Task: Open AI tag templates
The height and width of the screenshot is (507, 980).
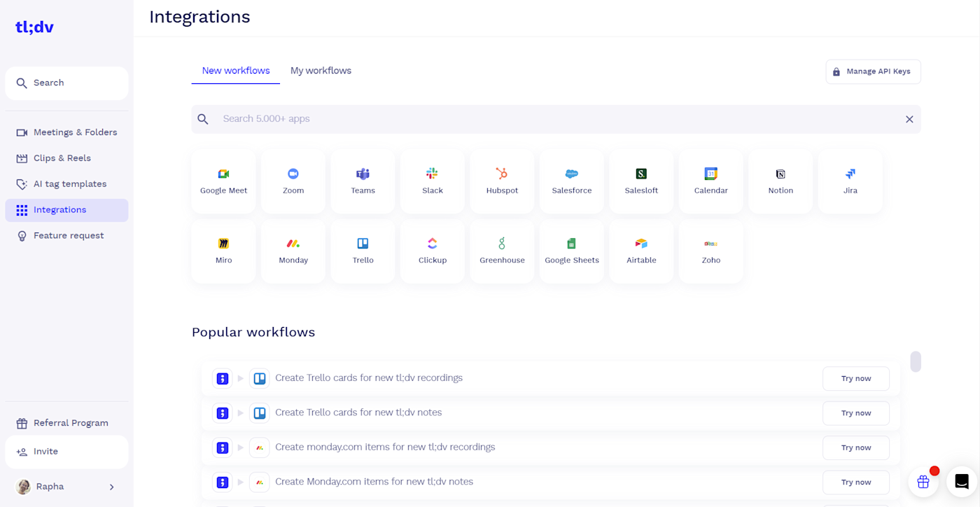Action: [x=66, y=184]
